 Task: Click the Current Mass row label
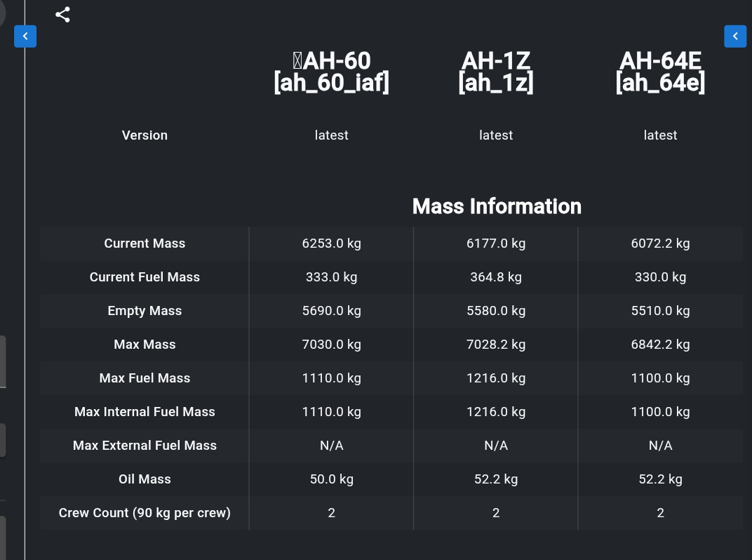[145, 244]
